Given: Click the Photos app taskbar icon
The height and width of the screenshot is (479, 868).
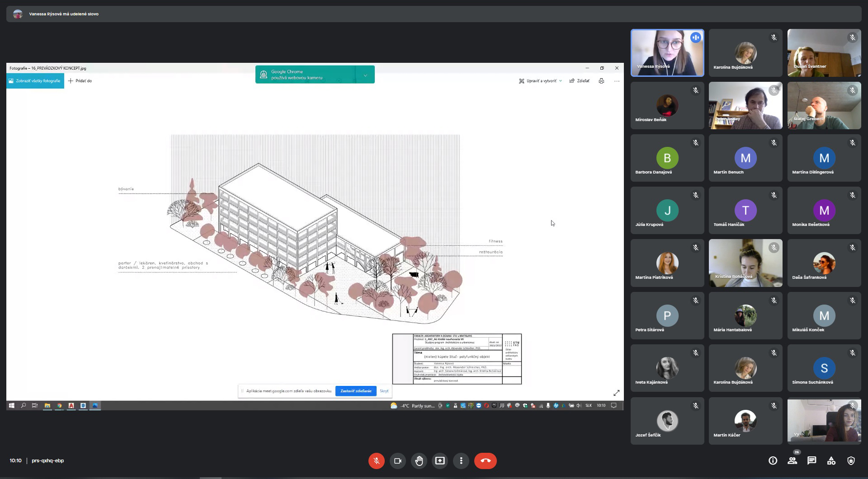Looking at the screenshot, I should 95,406.
